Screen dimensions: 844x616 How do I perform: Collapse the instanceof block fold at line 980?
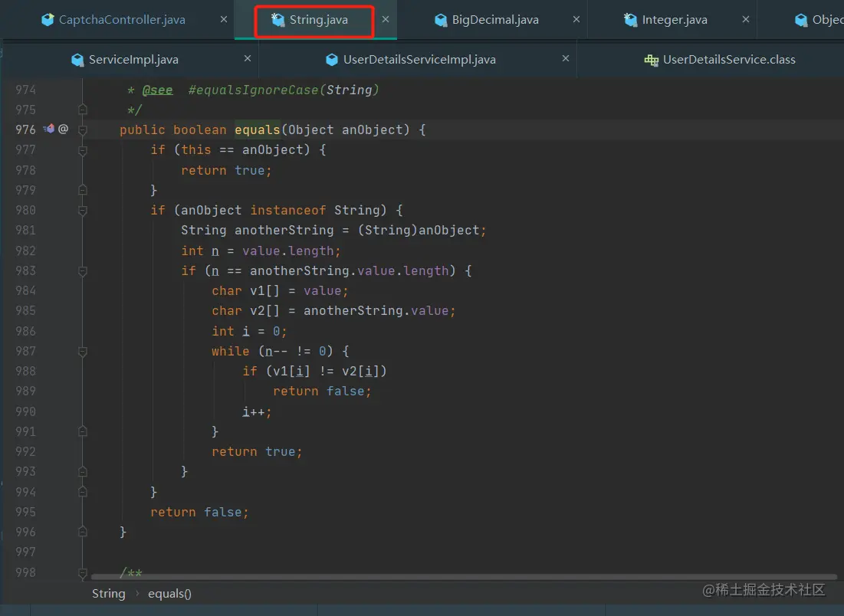click(x=83, y=211)
